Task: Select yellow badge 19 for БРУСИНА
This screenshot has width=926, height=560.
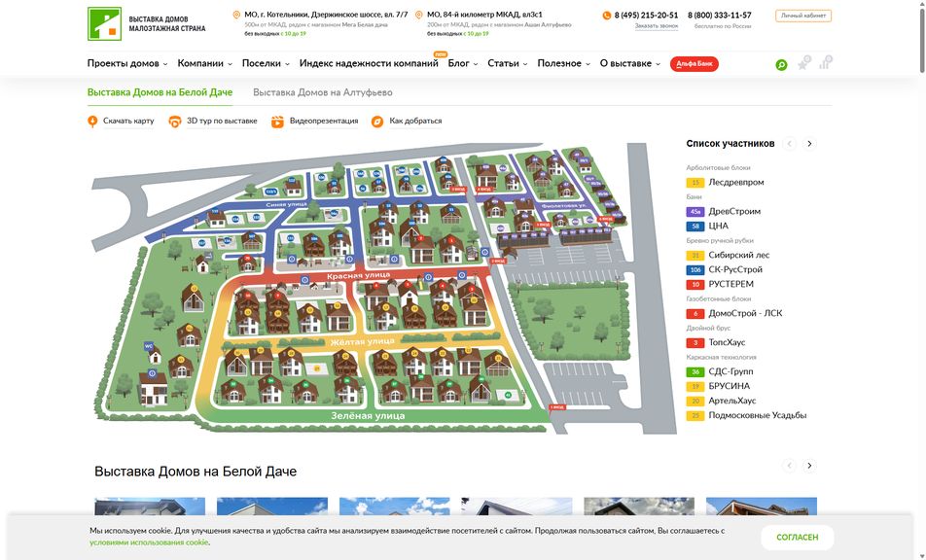Action: pos(695,387)
